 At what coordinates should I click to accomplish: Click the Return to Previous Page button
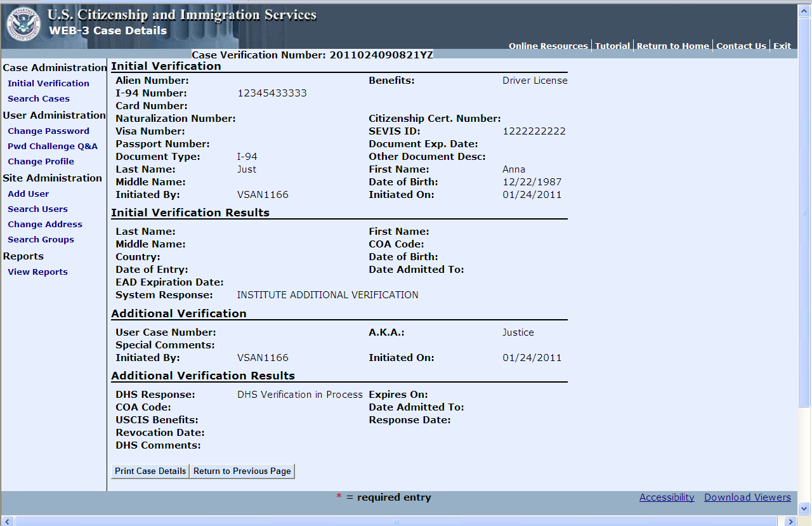pos(242,471)
